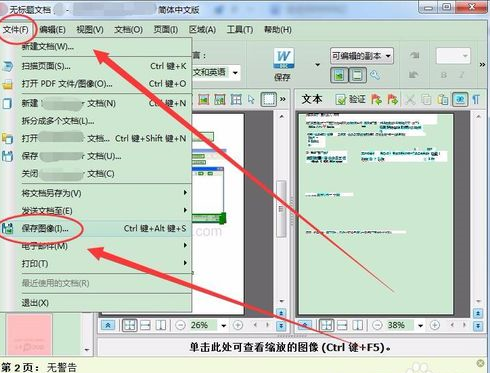Click the scissors cut icon in text toolbar
Image resolution: width=490 pixels, height=373 pixels.
pos(410,100)
